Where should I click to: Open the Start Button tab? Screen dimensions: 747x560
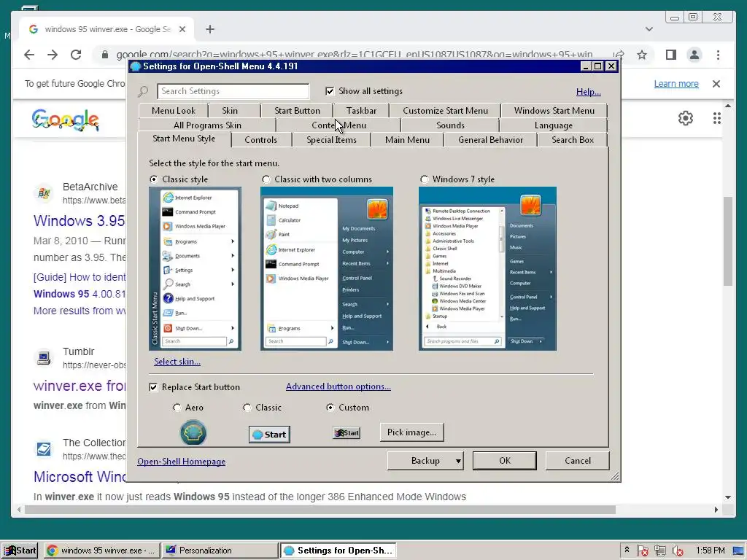pos(298,111)
